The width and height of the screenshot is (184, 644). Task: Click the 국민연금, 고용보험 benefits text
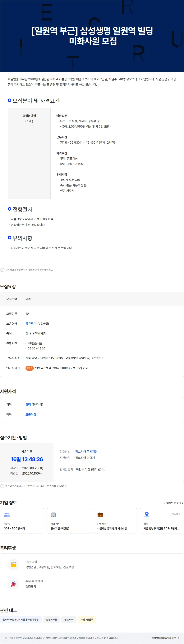50,567
